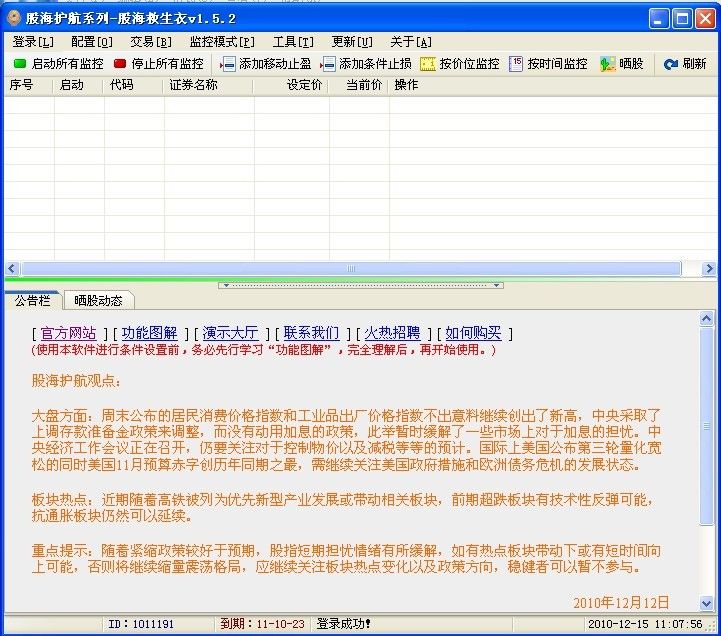Click the horizontal scrollbar right arrow
721x636 pixels.
tap(709, 269)
